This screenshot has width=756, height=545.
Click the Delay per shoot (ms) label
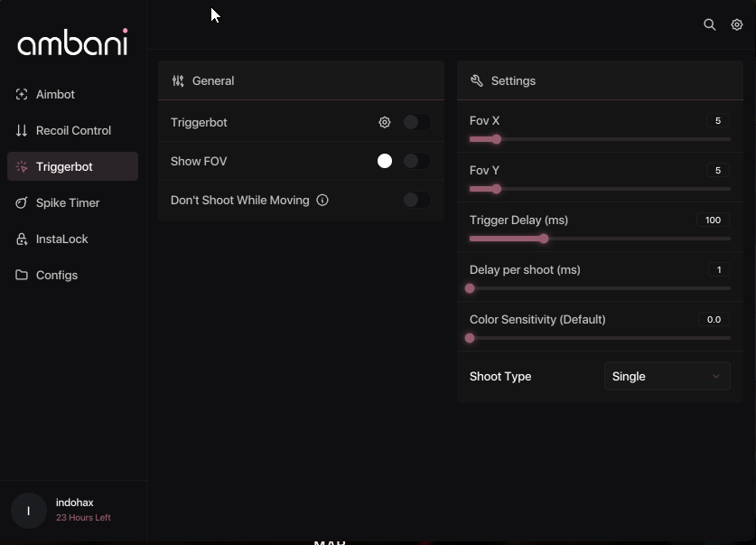[x=525, y=270]
